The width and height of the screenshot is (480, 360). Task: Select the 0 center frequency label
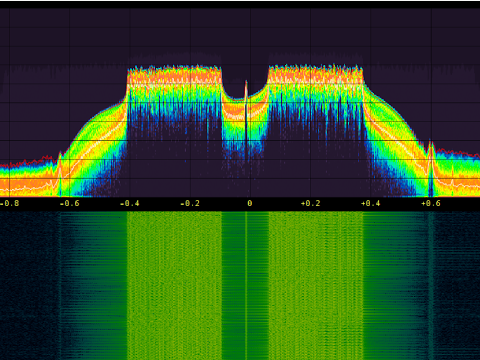(250, 203)
